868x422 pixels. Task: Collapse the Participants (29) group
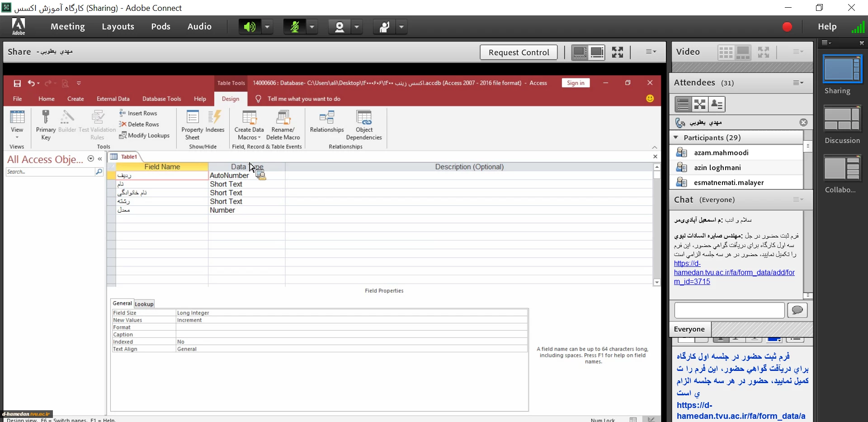[676, 138]
